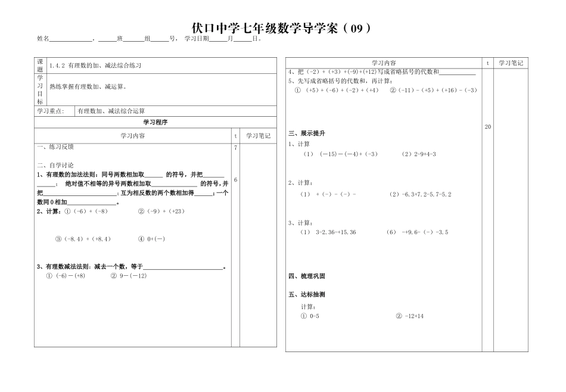Click problem (2) -6.3+7.2-5.7-5.2
This screenshot has height=392, width=566.
[x=421, y=195]
